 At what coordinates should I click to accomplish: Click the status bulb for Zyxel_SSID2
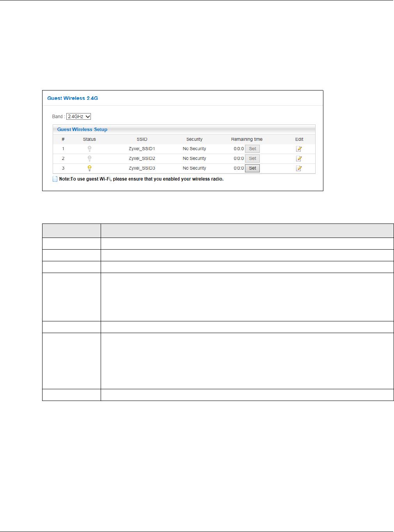[89, 158]
